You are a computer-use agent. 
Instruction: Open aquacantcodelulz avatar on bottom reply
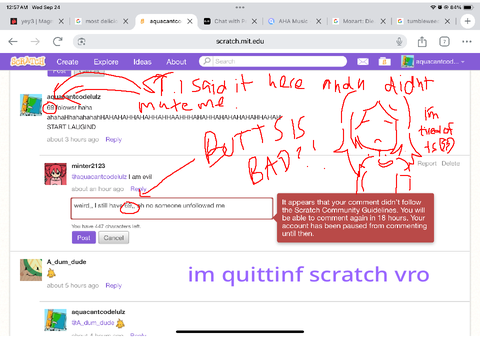pos(55,320)
